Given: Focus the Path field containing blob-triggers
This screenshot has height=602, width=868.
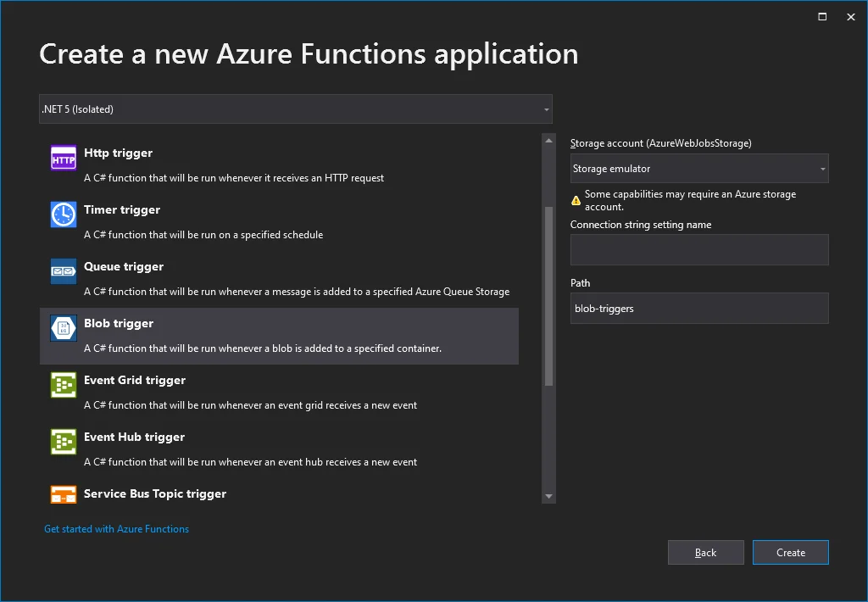Looking at the screenshot, I should (x=698, y=309).
